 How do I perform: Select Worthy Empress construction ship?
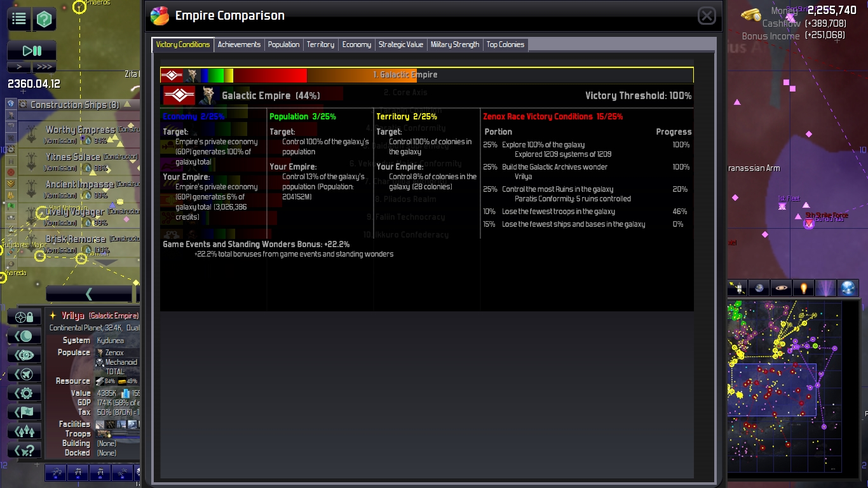pos(79,134)
